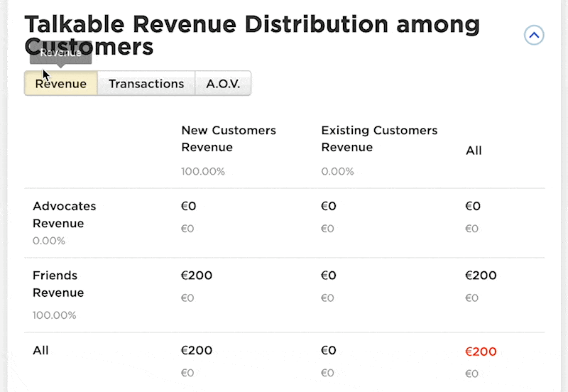
Task: Click Friends Revenue All column €200 value
Action: point(481,276)
